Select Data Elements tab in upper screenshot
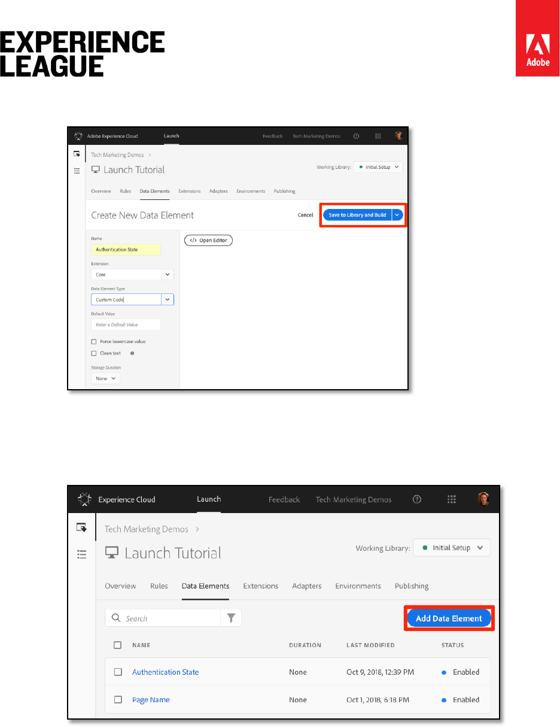 (x=154, y=191)
